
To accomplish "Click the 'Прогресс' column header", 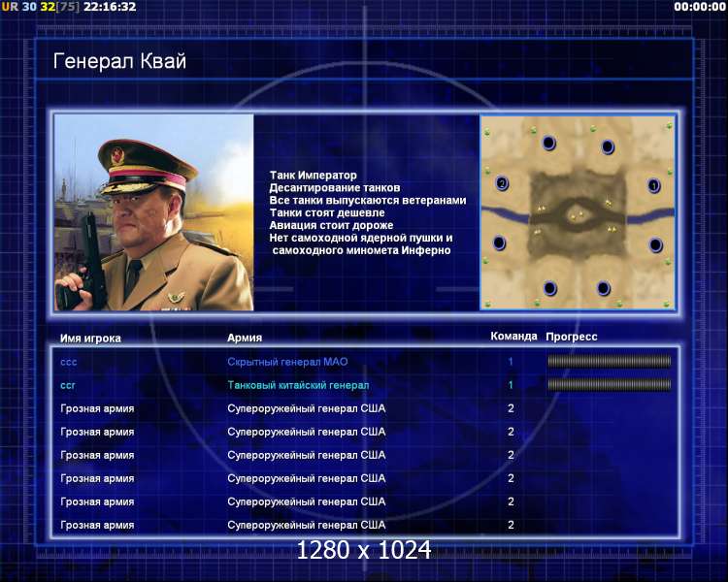I will click(572, 337).
